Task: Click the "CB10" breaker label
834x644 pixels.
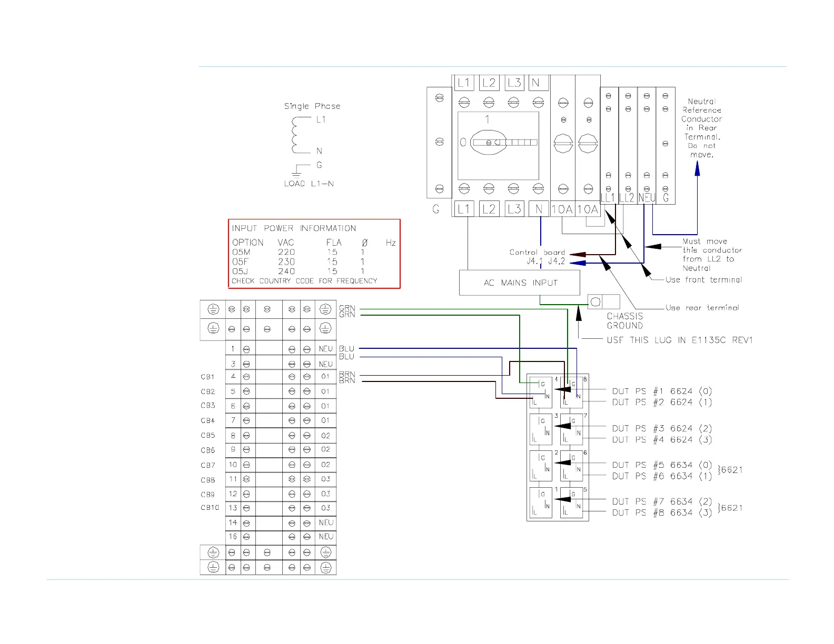Action: pos(210,508)
